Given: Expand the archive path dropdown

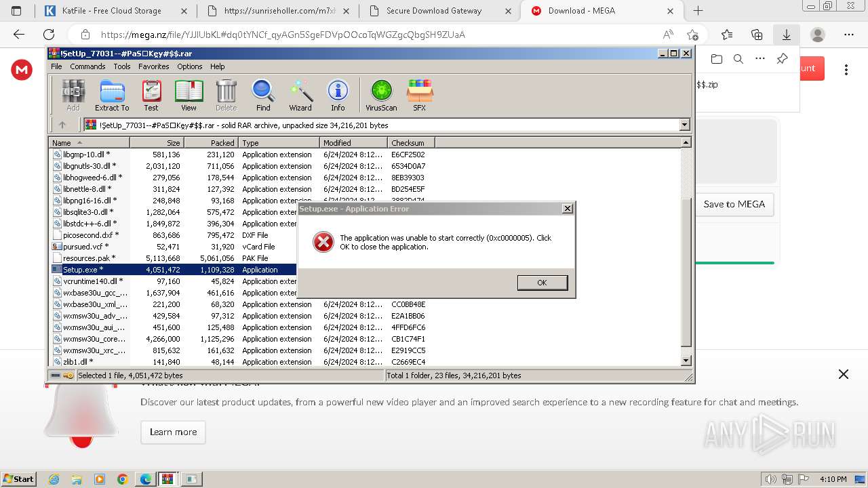Looking at the screenshot, I should point(684,125).
